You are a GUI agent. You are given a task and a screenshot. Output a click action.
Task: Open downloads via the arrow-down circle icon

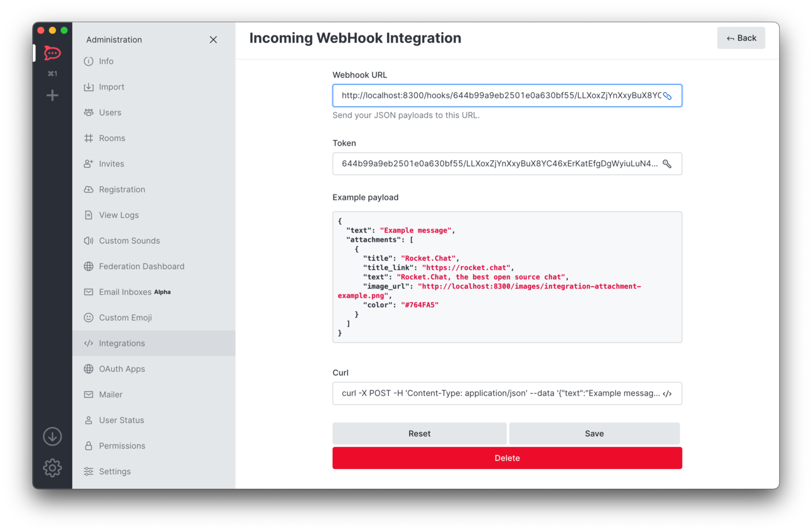[52, 436]
